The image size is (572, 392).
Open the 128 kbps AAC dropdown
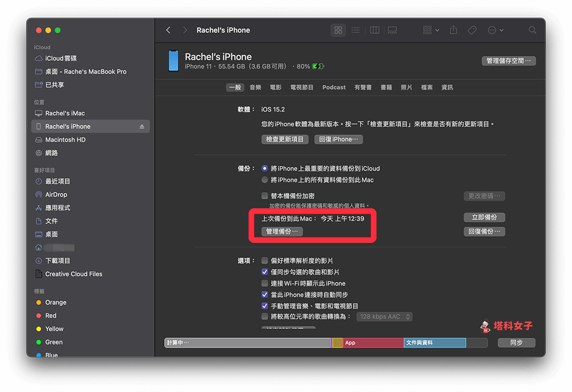coord(384,317)
